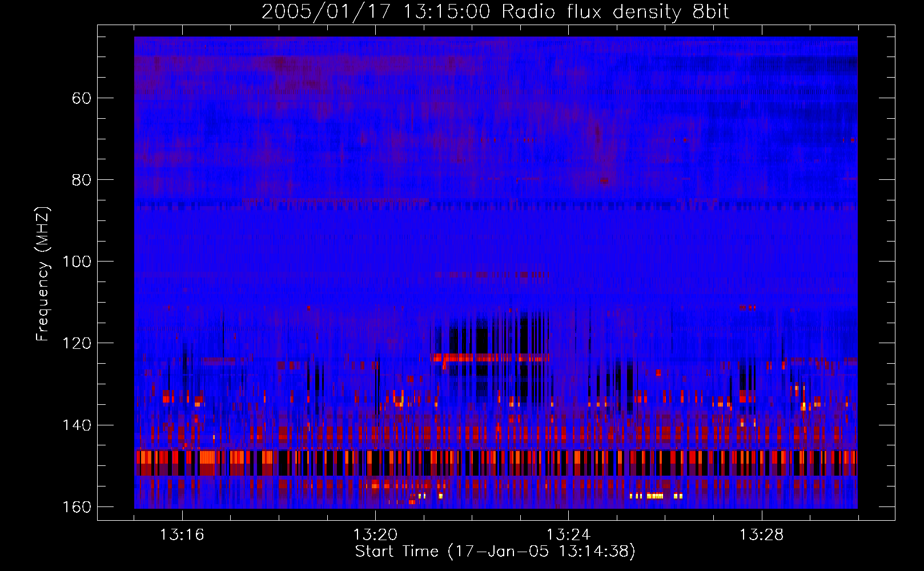Click the plot title "2005/01/17 13:15:00 Radio flux density 8bit"
Image resolution: width=924 pixels, height=571 pixels.
click(x=495, y=11)
